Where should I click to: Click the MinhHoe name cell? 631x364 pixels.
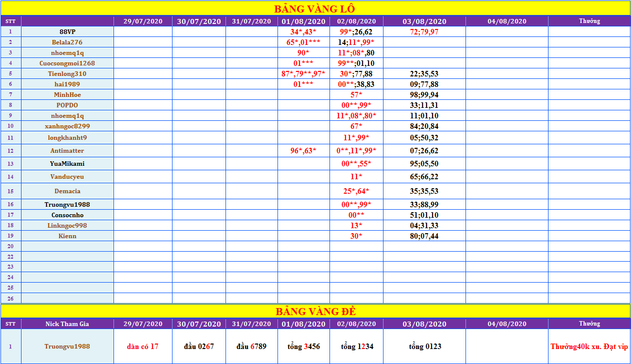click(67, 94)
